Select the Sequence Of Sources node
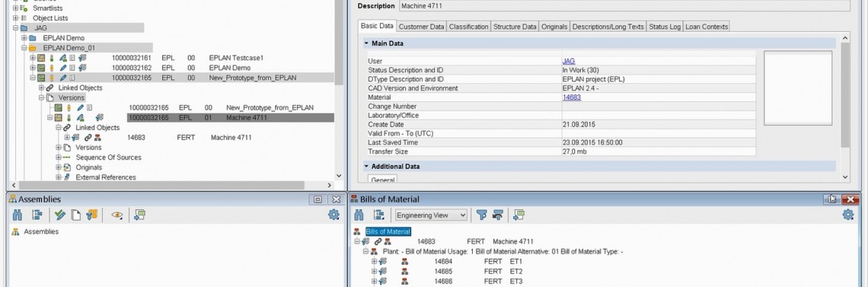Viewport: 868px width, 287px height. pyautogui.click(x=108, y=158)
